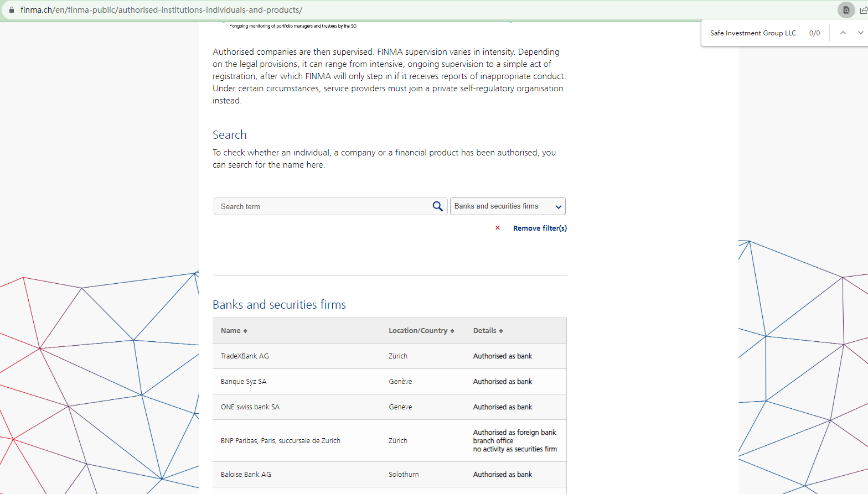The height and width of the screenshot is (494, 868).
Task: Go to previous find result
Action: 843,33
